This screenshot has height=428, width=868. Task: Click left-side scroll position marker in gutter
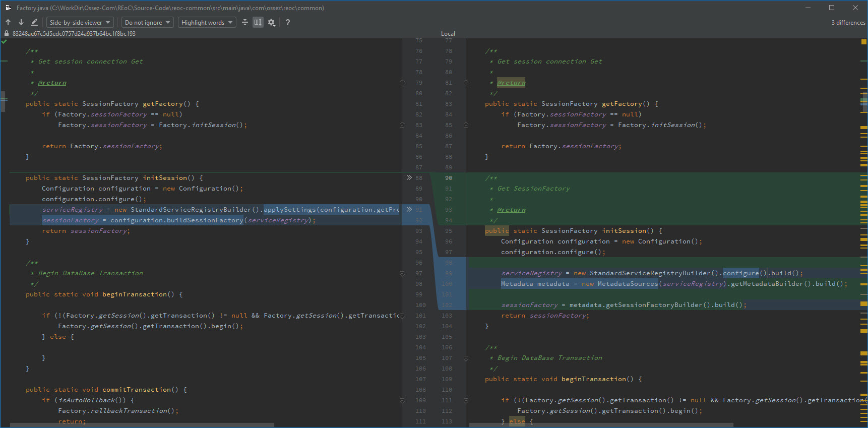tap(3, 101)
